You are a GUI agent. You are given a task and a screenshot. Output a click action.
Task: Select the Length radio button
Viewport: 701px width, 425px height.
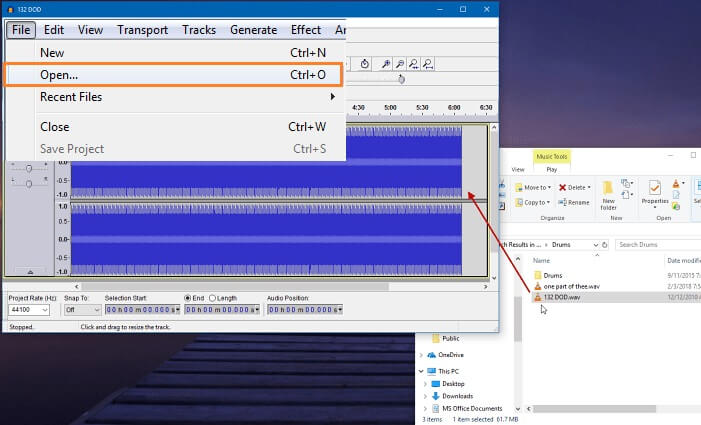click(x=212, y=298)
